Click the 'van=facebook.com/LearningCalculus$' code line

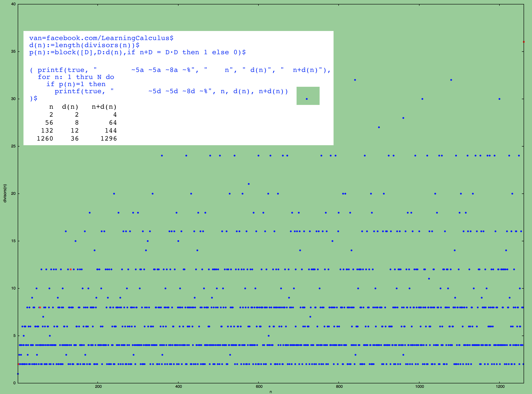101,38
